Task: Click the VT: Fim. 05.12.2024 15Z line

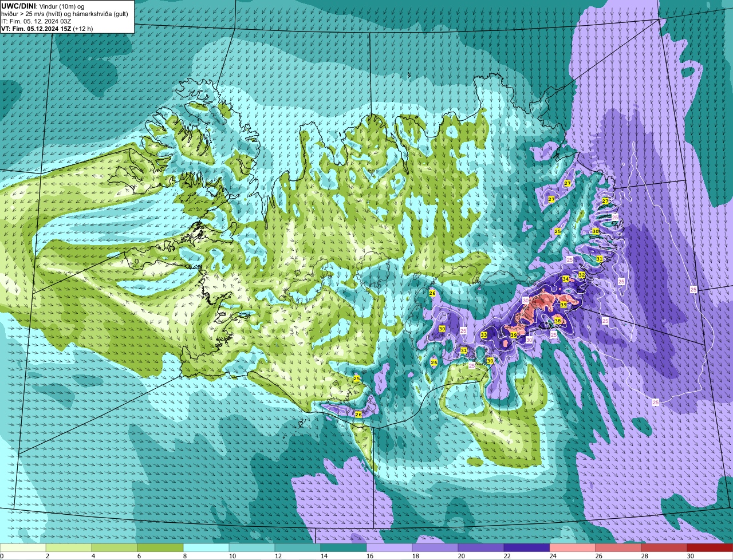Action: (x=36, y=29)
